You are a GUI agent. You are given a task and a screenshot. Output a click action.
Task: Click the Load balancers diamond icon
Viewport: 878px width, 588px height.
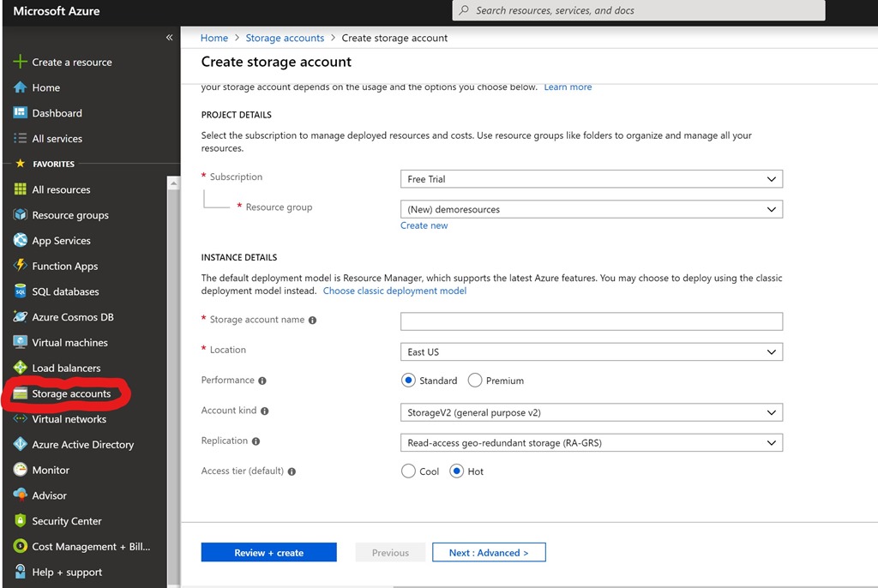tap(21, 368)
